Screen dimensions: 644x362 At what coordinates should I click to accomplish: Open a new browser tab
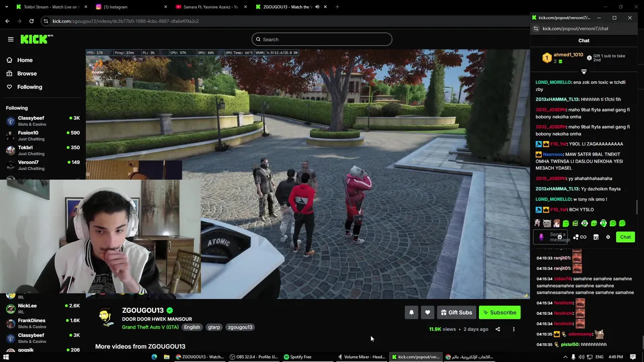(337, 7)
